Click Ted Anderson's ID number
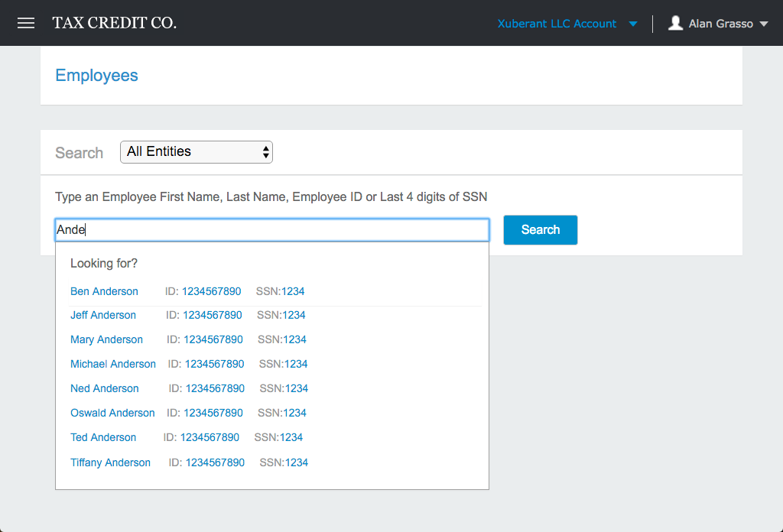 coord(210,438)
